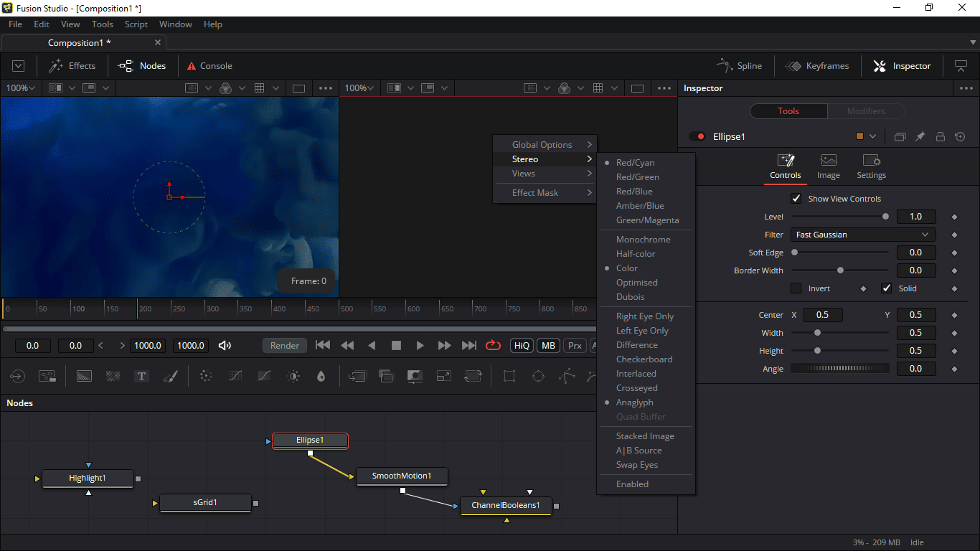Pin the Ellipse1 tool in the Inspector
The height and width of the screenshot is (551, 980).
[920, 136]
